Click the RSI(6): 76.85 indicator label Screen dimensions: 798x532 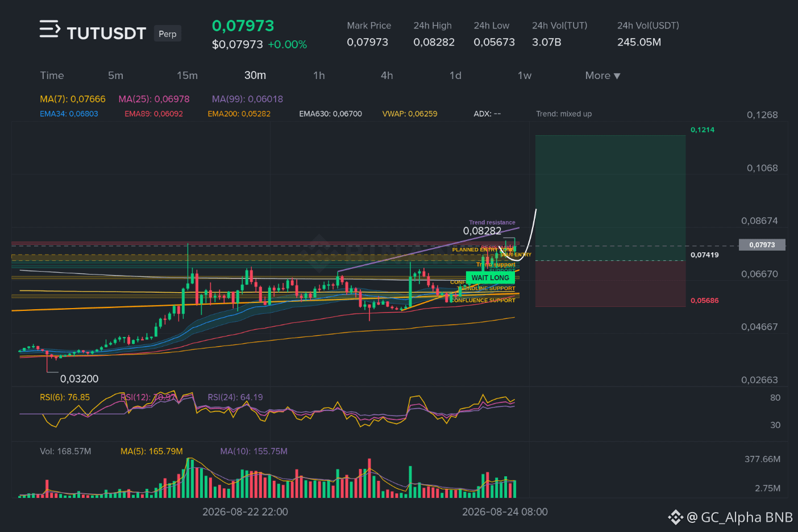[65, 397]
